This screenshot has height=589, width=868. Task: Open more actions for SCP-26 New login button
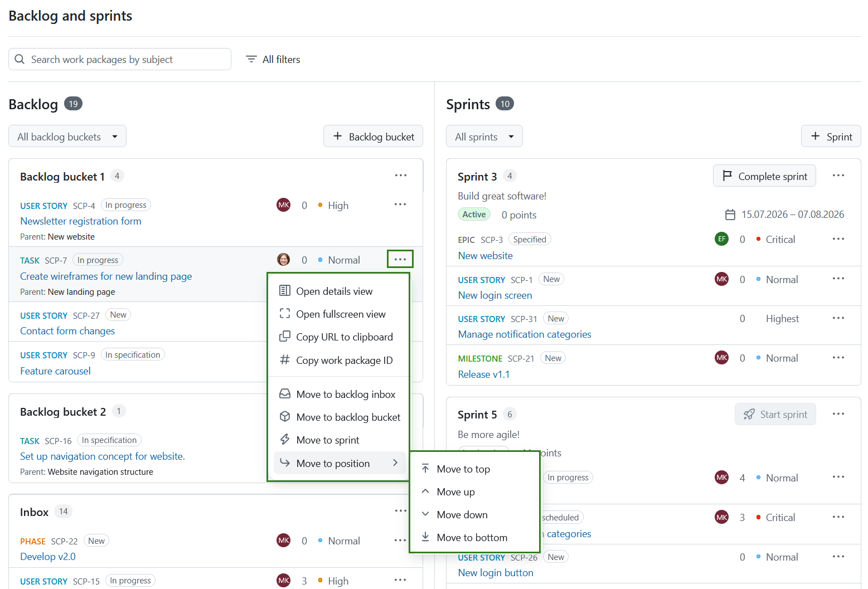tap(838, 557)
